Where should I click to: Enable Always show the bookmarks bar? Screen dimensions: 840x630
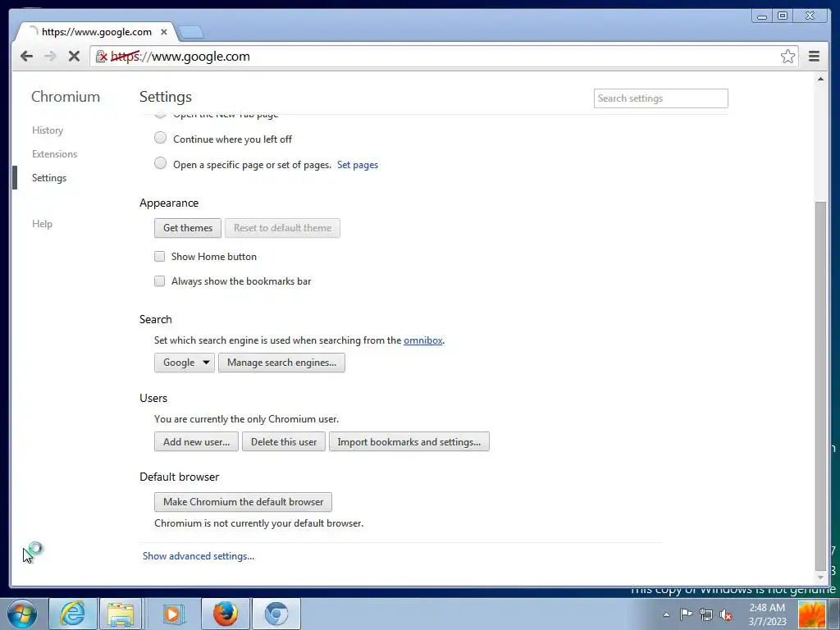pyautogui.click(x=160, y=281)
